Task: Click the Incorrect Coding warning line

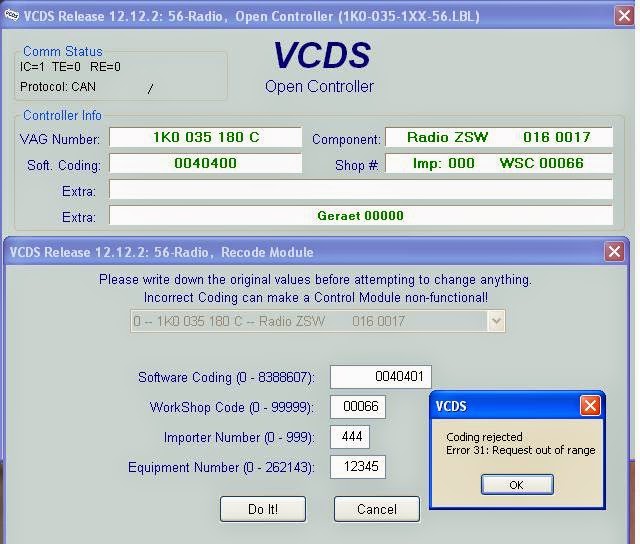Action: click(316, 297)
